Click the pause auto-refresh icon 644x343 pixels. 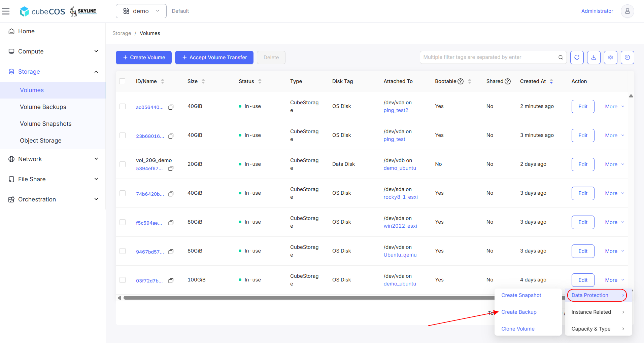(x=627, y=58)
